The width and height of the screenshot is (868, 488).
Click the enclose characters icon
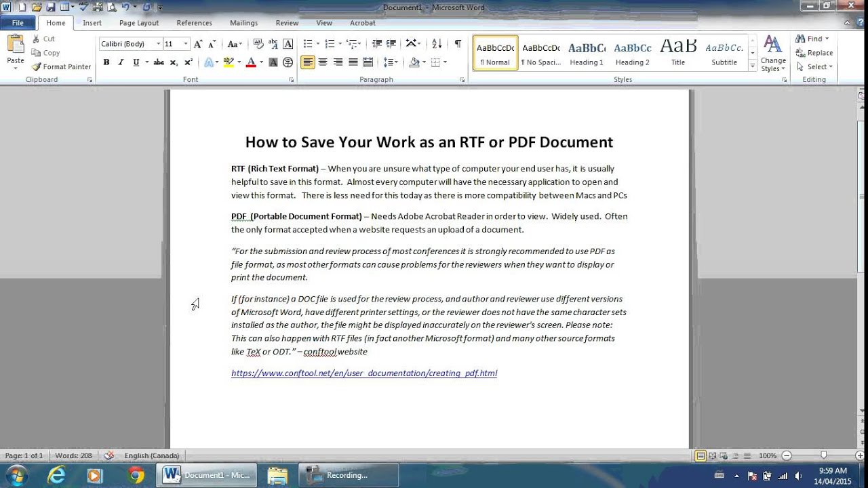click(x=288, y=62)
